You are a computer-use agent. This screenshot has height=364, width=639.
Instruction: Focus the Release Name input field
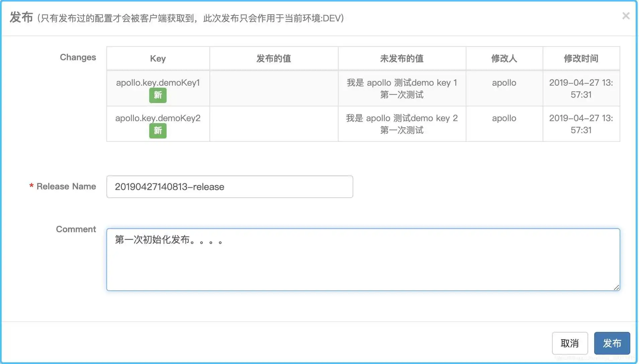[230, 187]
